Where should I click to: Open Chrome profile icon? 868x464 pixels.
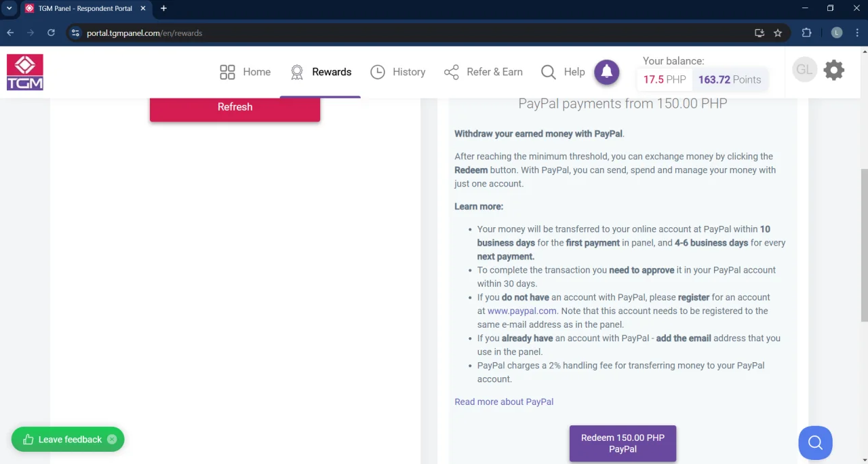pos(837,33)
